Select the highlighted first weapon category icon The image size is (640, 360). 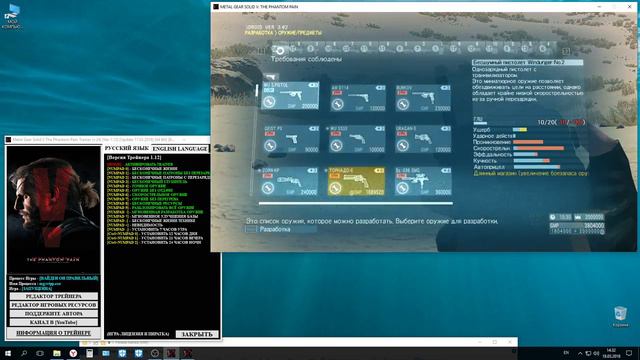point(280,50)
